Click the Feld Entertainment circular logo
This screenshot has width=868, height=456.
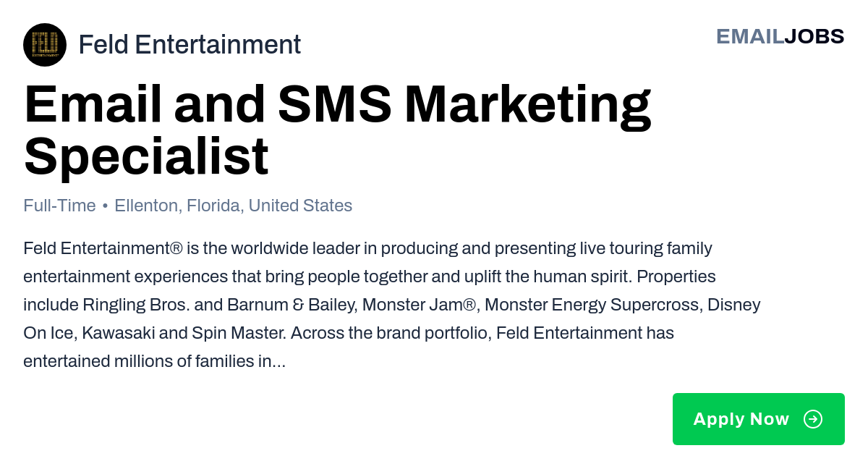[x=45, y=45]
